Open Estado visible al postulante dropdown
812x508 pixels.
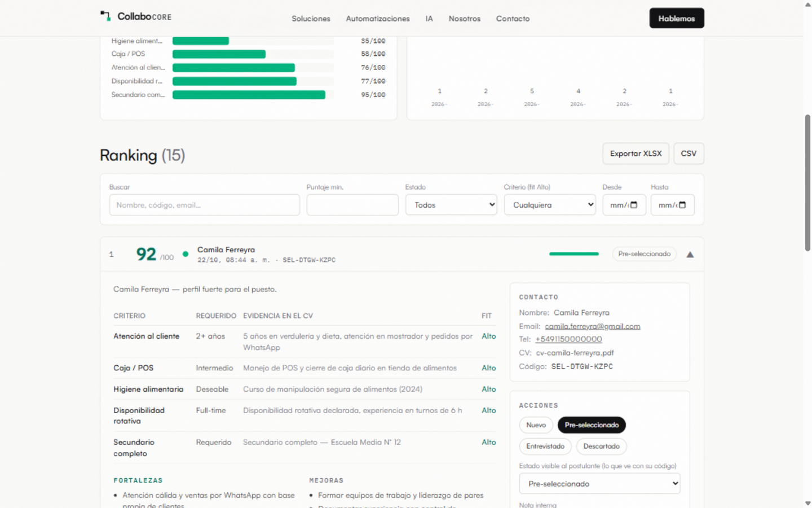pos(599,484)
